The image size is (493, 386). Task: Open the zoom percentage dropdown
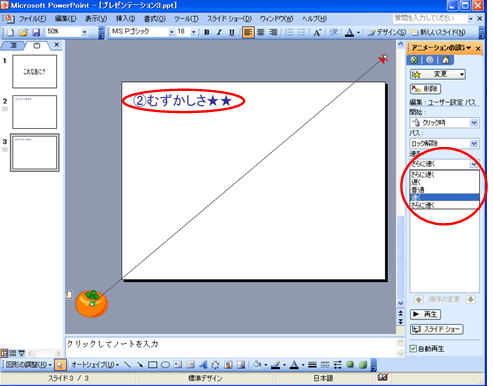(84, 32)
